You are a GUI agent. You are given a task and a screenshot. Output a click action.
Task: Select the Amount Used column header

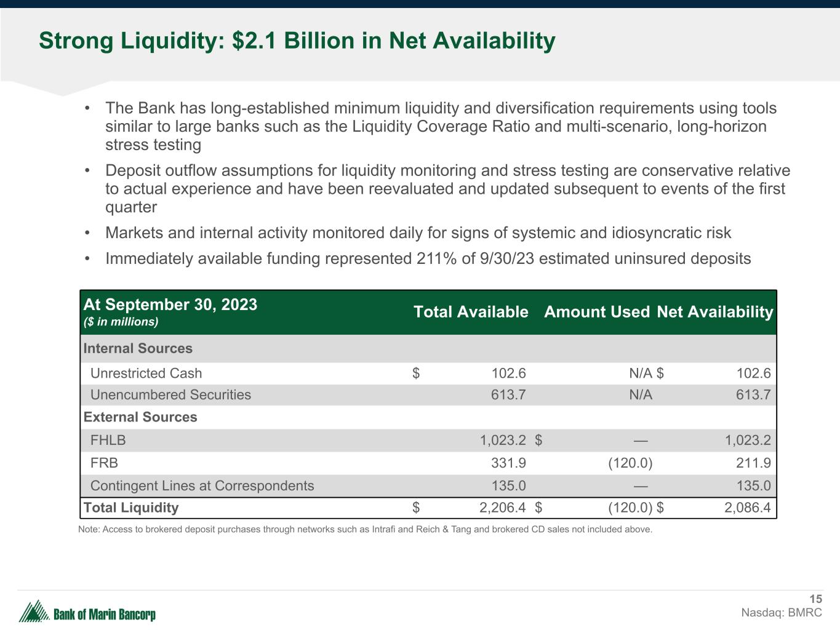(596, 312)
